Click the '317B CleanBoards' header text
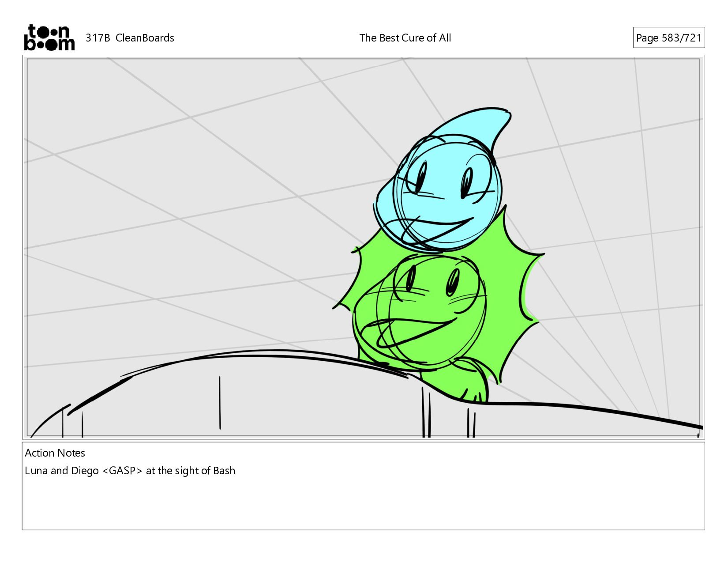 pyautogui.click(x=130, y=38)
